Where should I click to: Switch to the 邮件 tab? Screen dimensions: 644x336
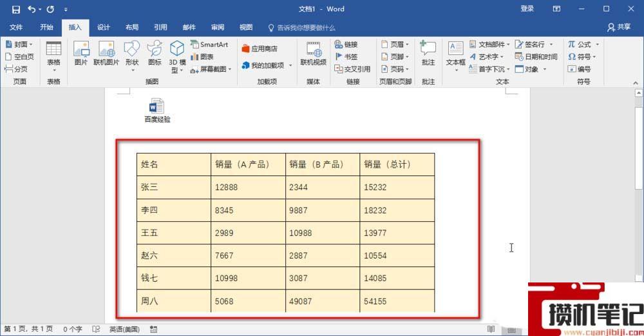189,28
